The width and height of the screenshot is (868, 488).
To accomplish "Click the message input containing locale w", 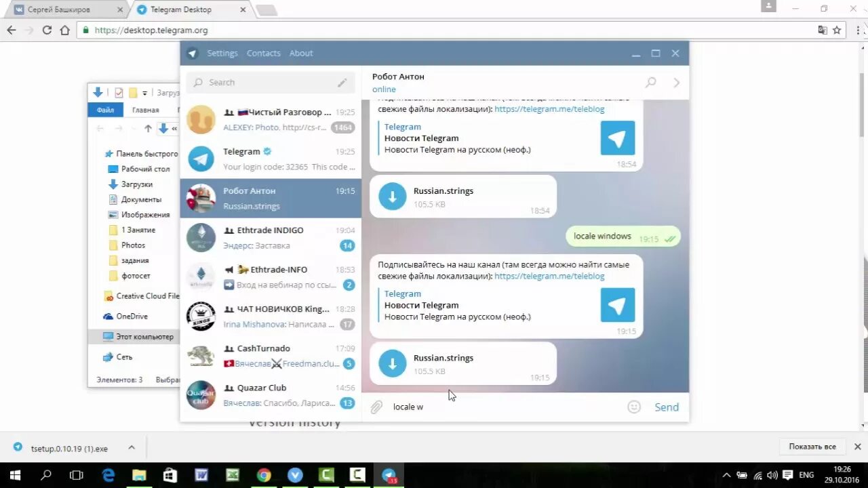I will click(505, 407).
